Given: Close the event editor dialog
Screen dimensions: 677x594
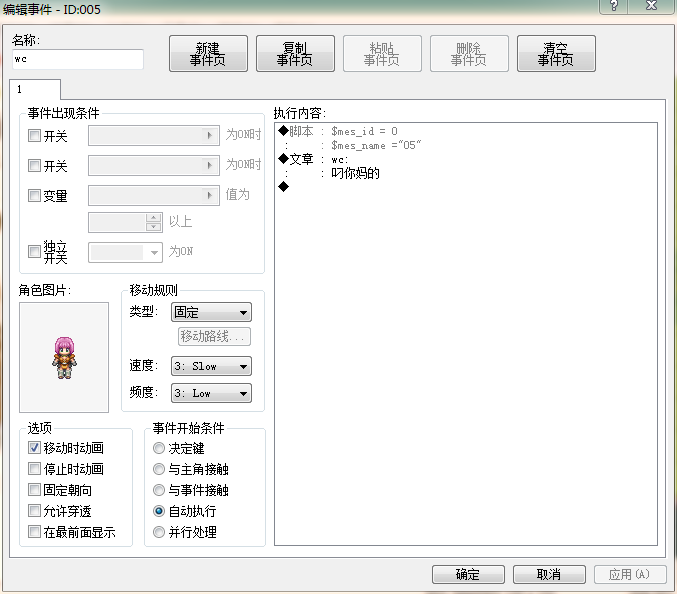Looking at the screenshot, I should pyautogui.click(x=651, y=6).
